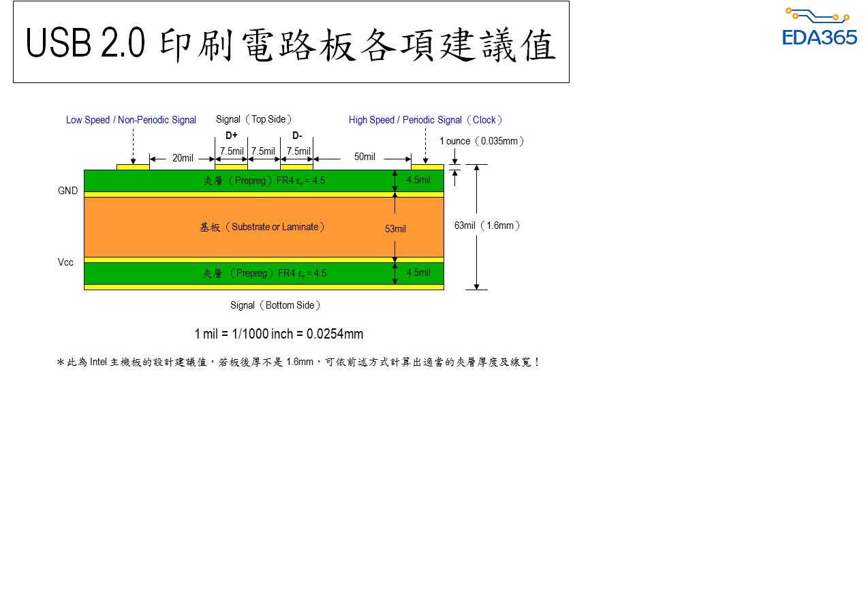This screenshot has width=868, height=592.
Task: Click 4.5mil value in the top prepreg layer
Action: tap(418, 180)
